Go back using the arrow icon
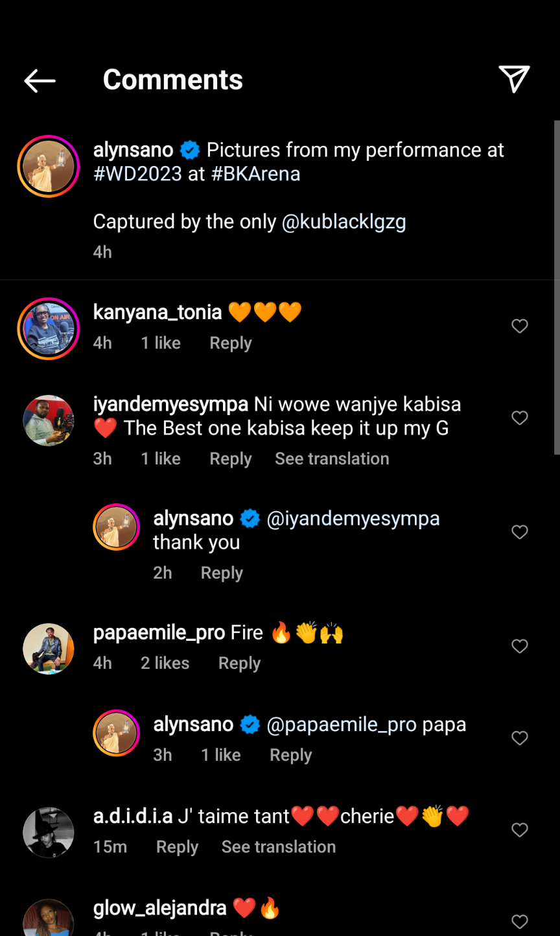The height and width of the screenshot is (936, 560). pos(40,80)
